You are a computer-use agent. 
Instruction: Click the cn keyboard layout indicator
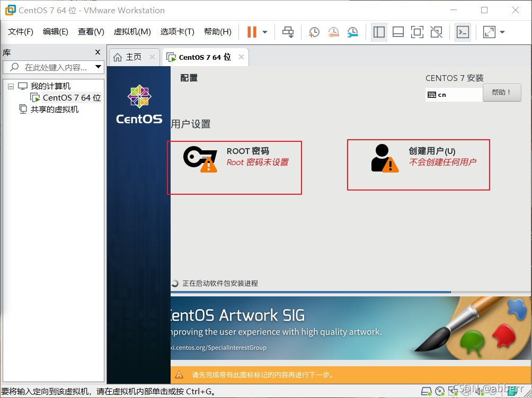454,95
